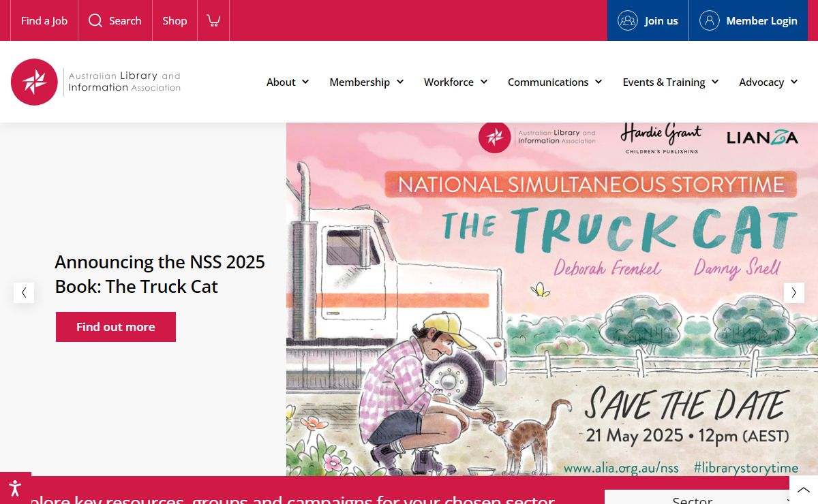Expand the Membership menu chevron

pos(400,82)
